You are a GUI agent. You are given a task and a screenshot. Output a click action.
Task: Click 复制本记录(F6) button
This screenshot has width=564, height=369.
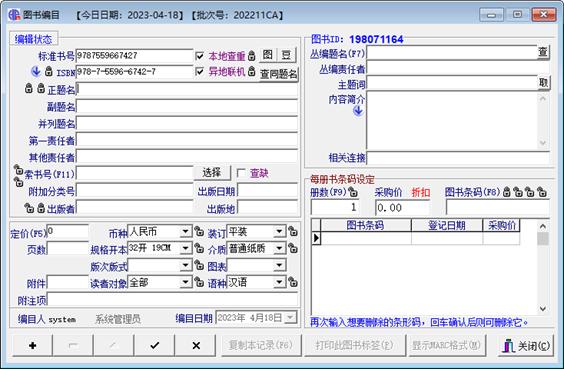tap(261, 345)
